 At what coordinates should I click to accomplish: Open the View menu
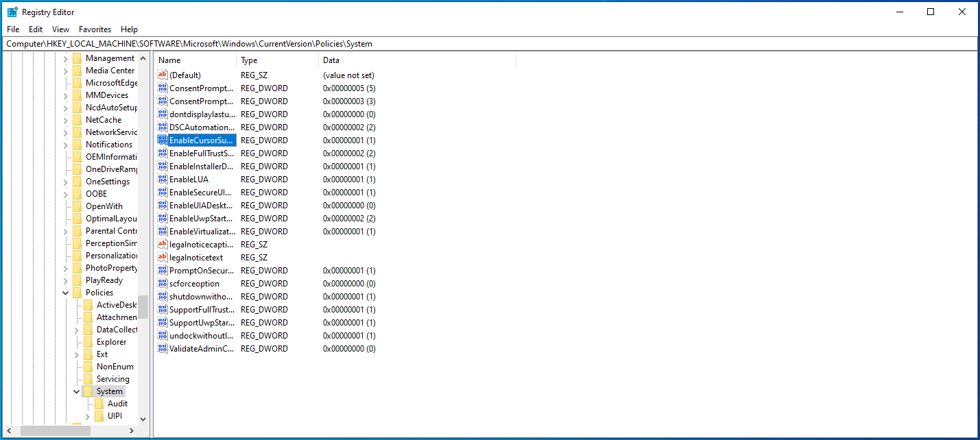(x=60, y=29)
